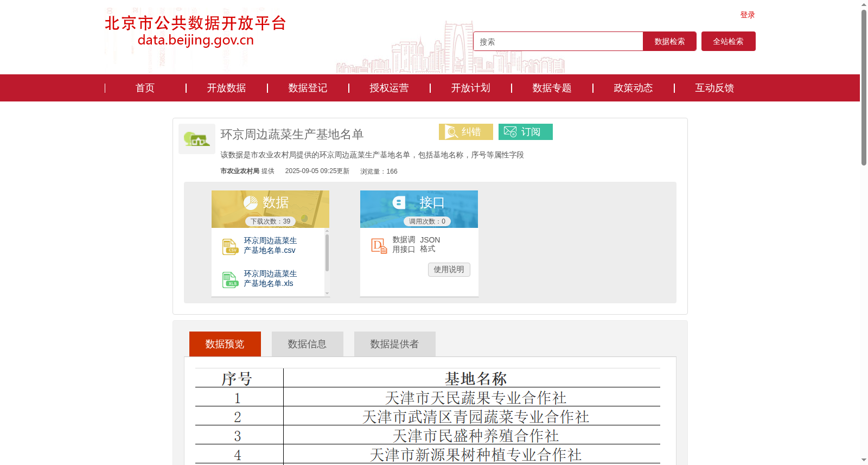Click the 序号 column header
The image size is (868, 465).
(237, 378)
